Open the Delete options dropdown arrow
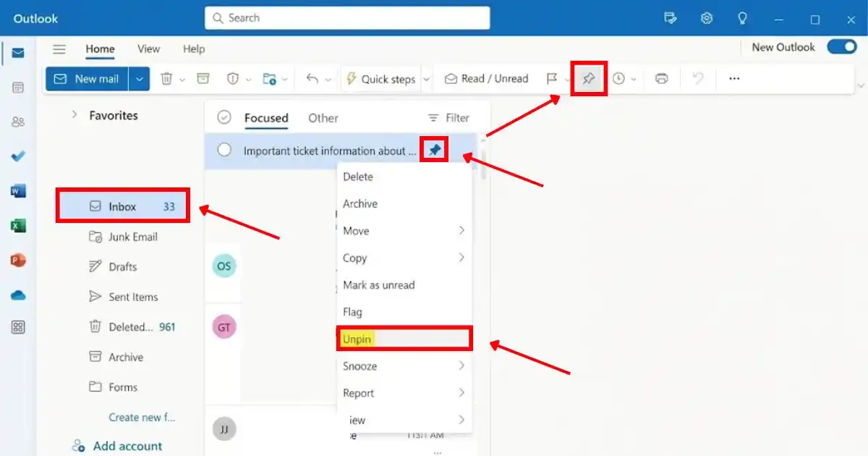Image resolution: width=868 pixels, height=456 pixels. click(x=182, y=80)
